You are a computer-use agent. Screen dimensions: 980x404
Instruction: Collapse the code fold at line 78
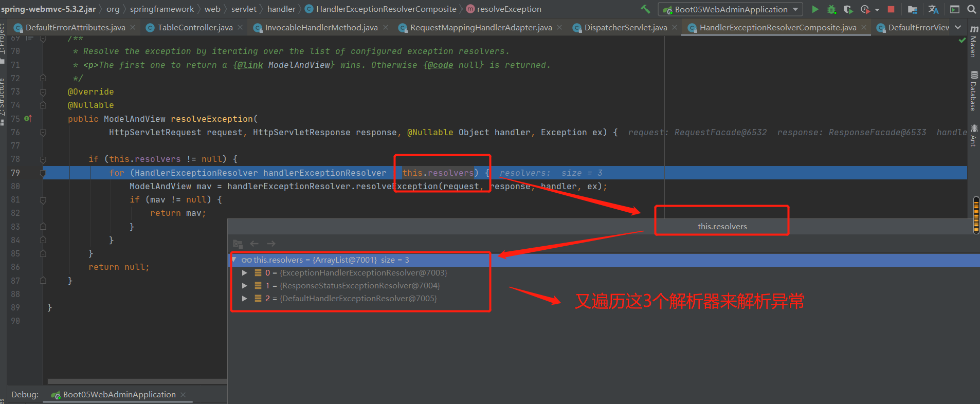click(x=43, y=159)
